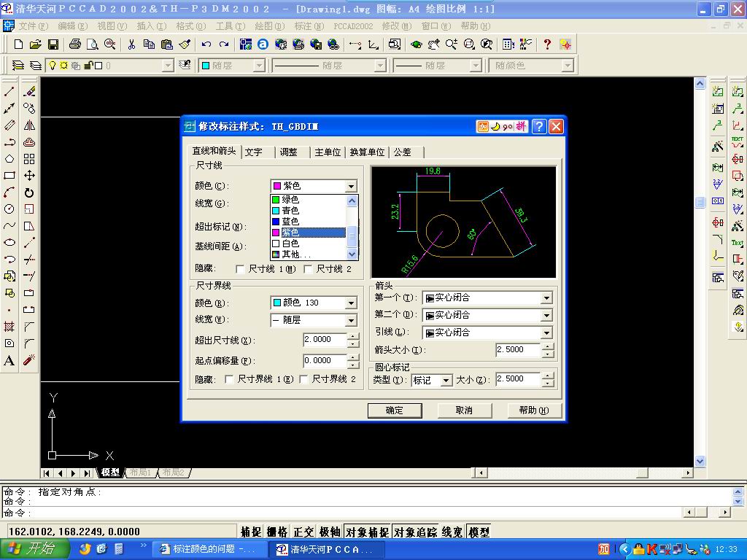
Task: Open the 标注 menu
Action: click(309, 26)
